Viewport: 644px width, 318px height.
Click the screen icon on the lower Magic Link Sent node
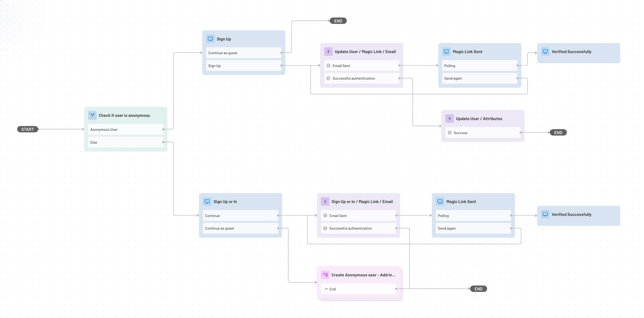(440, 201)
